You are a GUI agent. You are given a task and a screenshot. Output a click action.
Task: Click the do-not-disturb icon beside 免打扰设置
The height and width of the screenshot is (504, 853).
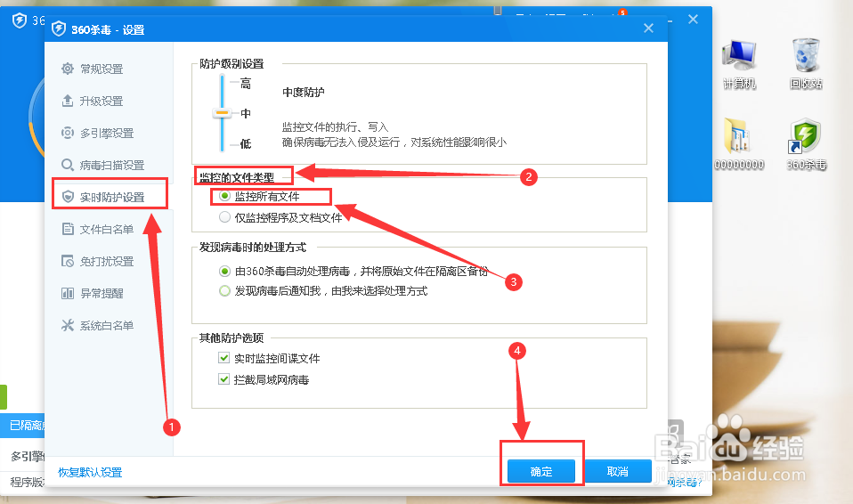pos(68,261)
